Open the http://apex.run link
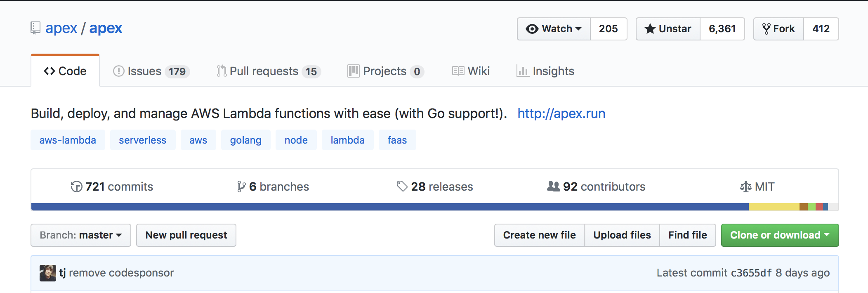The image size is (868, 293). click(561, 113)
